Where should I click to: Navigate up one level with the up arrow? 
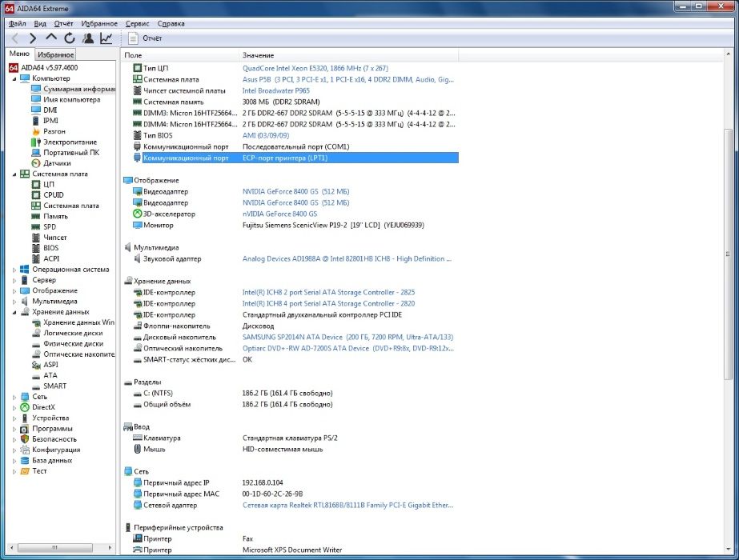(x=51, y=38)
